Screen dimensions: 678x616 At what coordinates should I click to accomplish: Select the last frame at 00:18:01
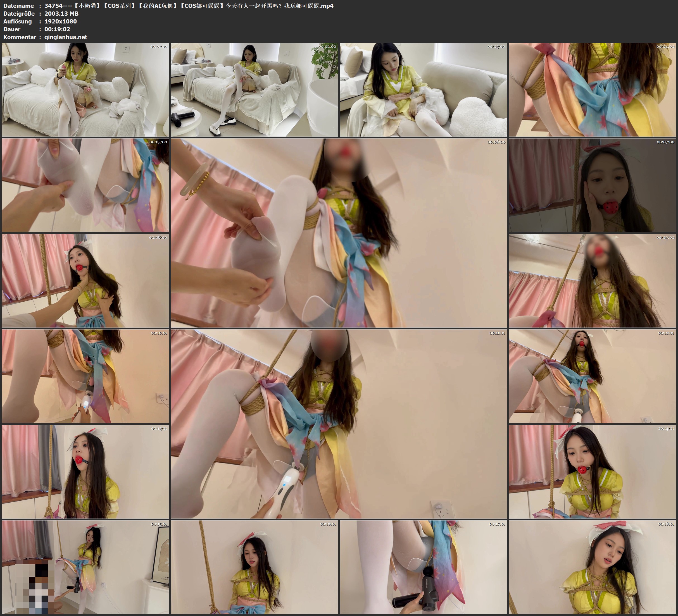point(592,567)
